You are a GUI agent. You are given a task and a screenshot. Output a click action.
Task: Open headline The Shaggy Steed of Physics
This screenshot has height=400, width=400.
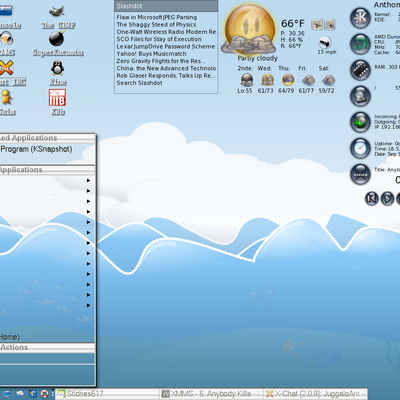(156, 24)
